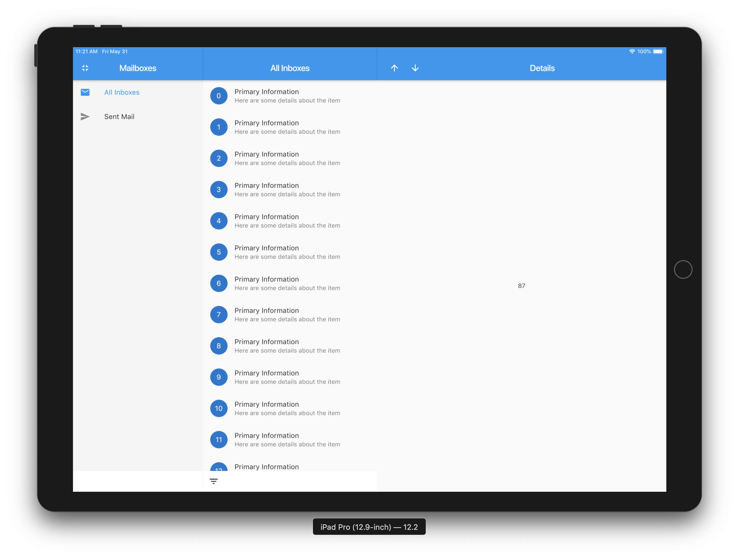Viewport: 739px width, 560px height.
Task: Click the down arrow for next item
Action: pos(415,68)
